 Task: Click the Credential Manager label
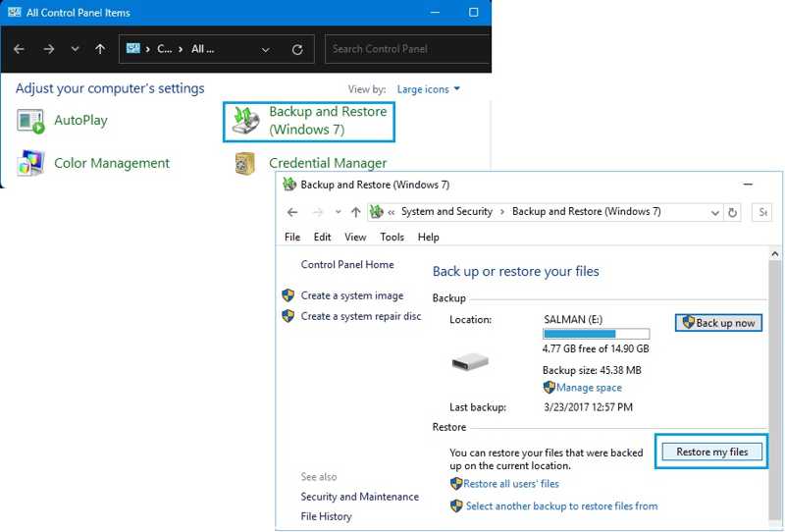pyautogui.click(x=328, y=163)
